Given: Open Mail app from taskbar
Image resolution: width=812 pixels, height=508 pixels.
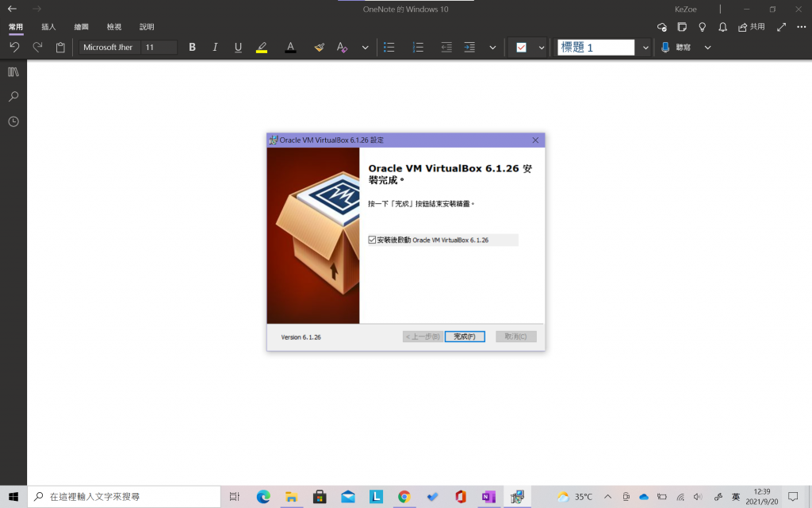Looking at the screenshot, I should click(x=348, y=497).
